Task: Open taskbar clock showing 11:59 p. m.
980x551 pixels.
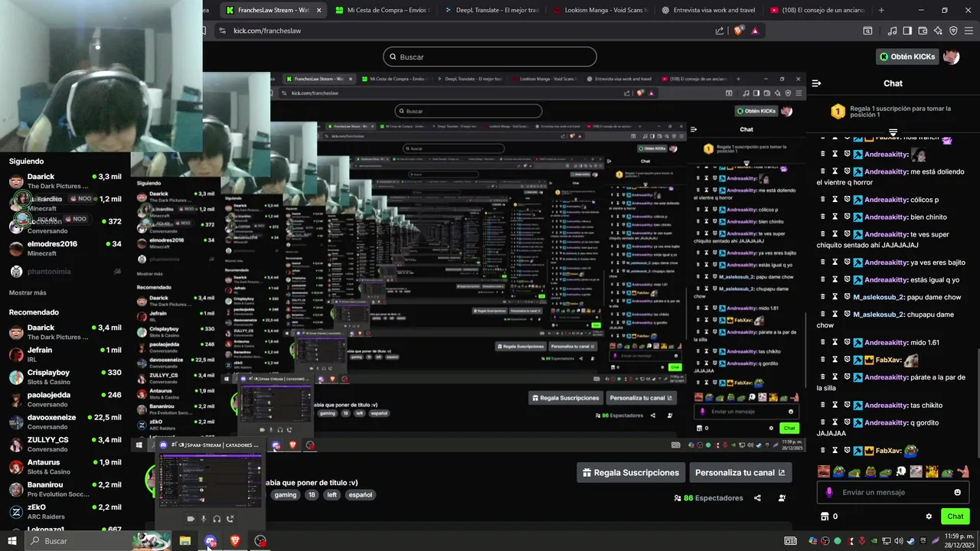Action: point(960,540)
